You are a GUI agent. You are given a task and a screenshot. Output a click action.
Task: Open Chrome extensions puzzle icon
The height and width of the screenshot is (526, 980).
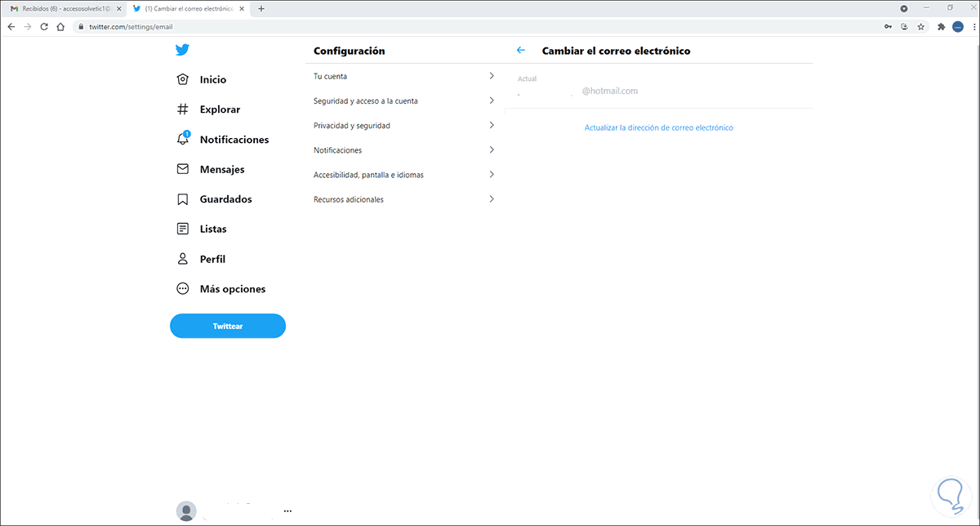pyautogui.click(x=942, y=26)
